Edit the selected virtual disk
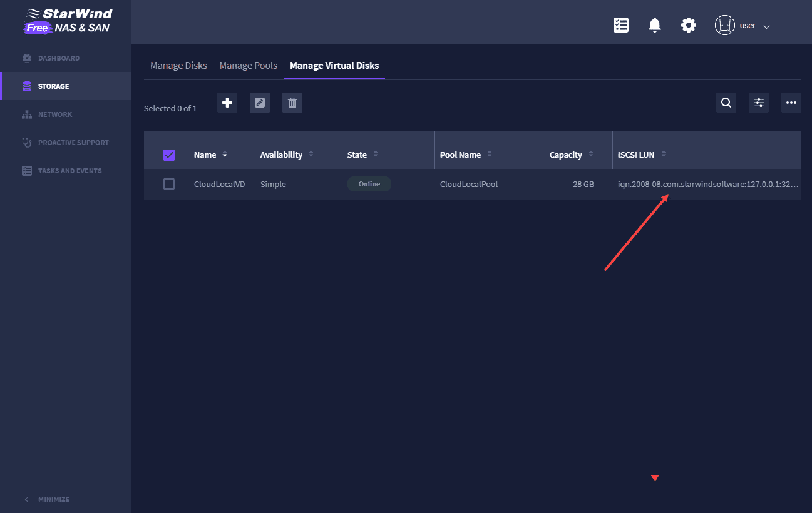 260,103
